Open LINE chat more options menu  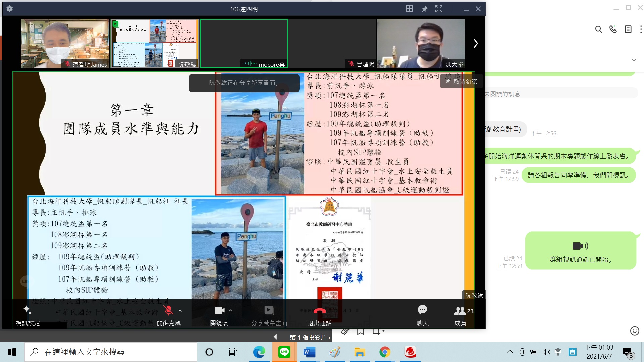point(641,29)
